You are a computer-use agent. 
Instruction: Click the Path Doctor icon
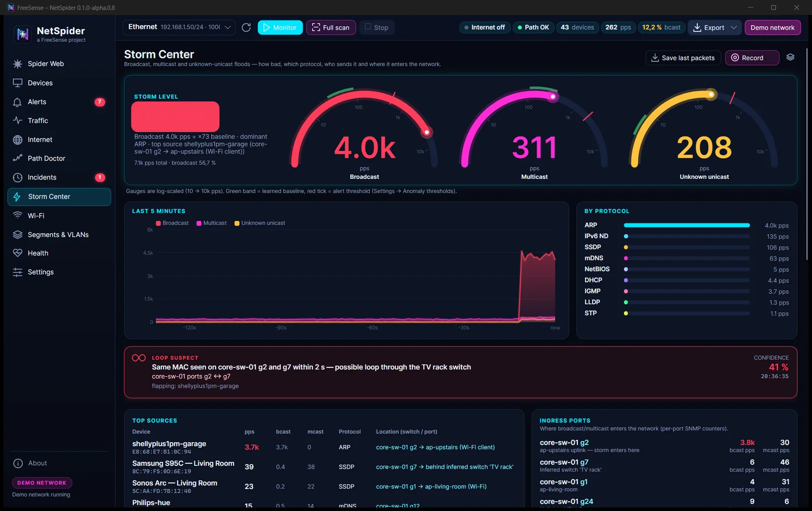(x=18, y=158)
